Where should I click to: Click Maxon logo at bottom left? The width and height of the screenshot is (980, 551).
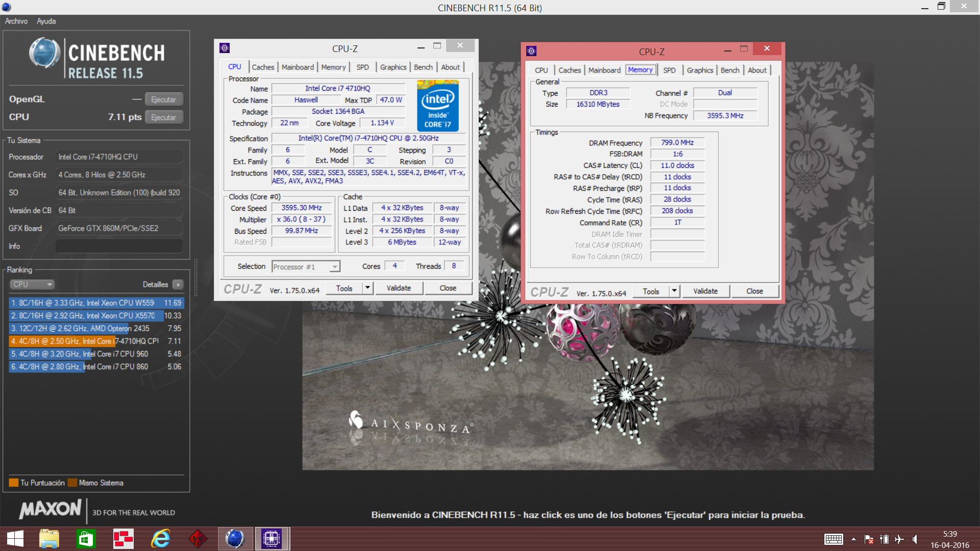(50, 509)
